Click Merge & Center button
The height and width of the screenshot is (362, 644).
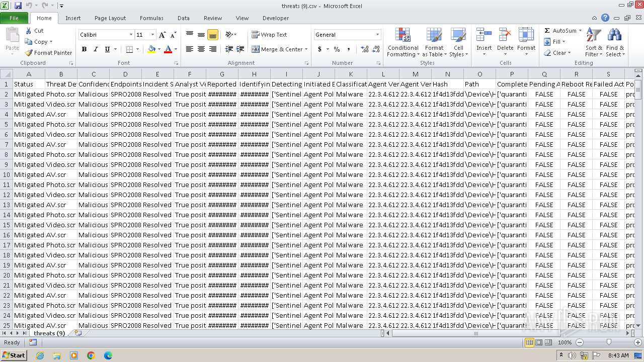pyautogui.click(x=277, y=49)
